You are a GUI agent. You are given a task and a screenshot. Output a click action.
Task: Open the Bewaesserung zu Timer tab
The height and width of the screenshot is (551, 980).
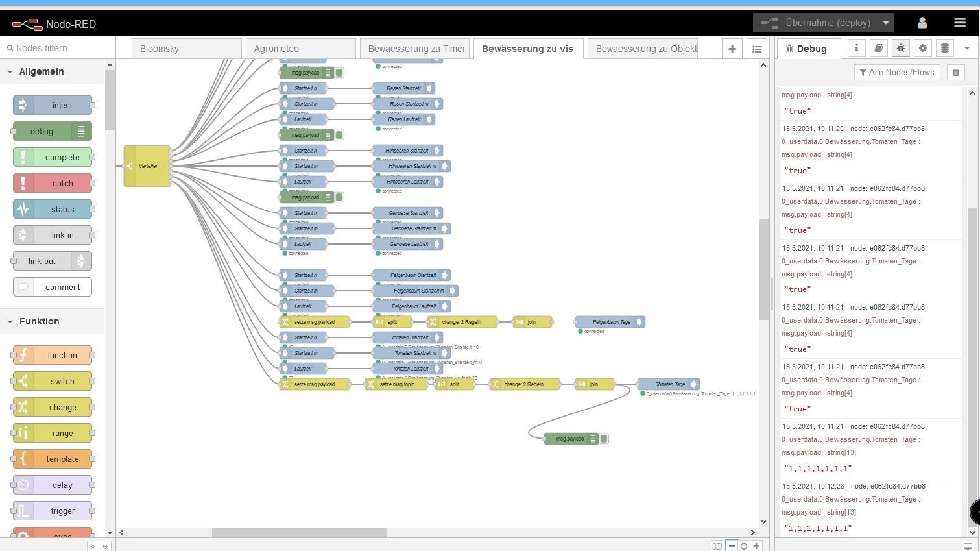point(414,49)
